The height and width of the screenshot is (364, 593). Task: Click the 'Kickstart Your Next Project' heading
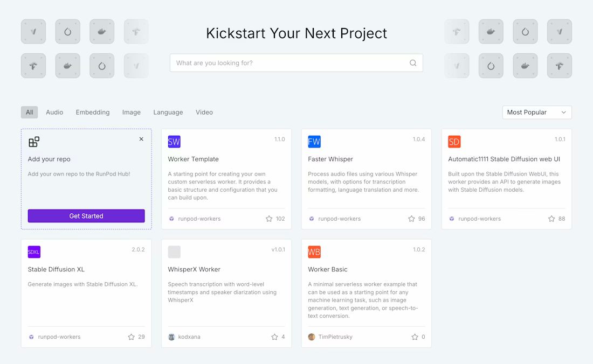tap(296, 33)
